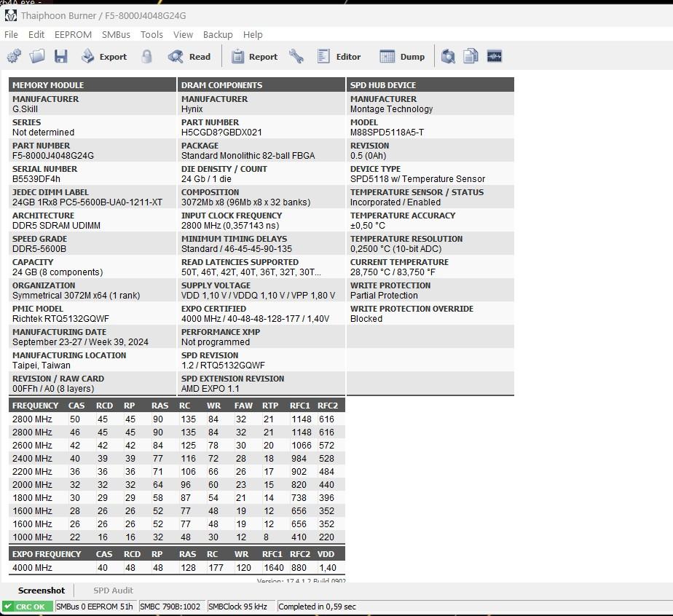Screen dimensions: 673x616
Task: Click the Thaiphoon Burner app icon in title bar
Action: 11,16
